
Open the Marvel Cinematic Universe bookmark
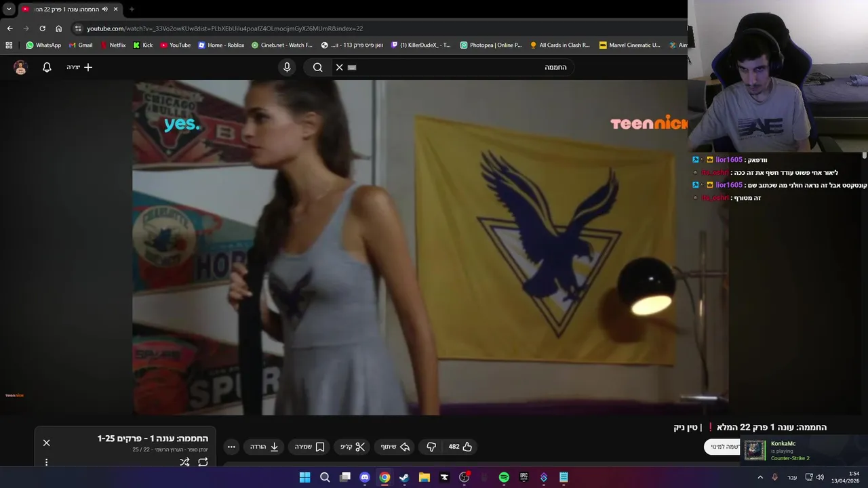point(630,45)
